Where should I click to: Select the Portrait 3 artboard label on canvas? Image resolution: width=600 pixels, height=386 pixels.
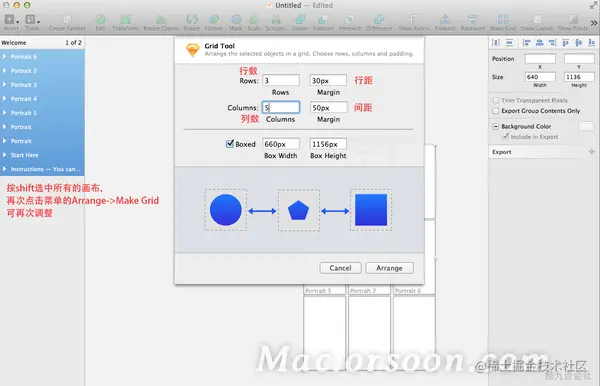pyautogui.click(x=318, y=291)
